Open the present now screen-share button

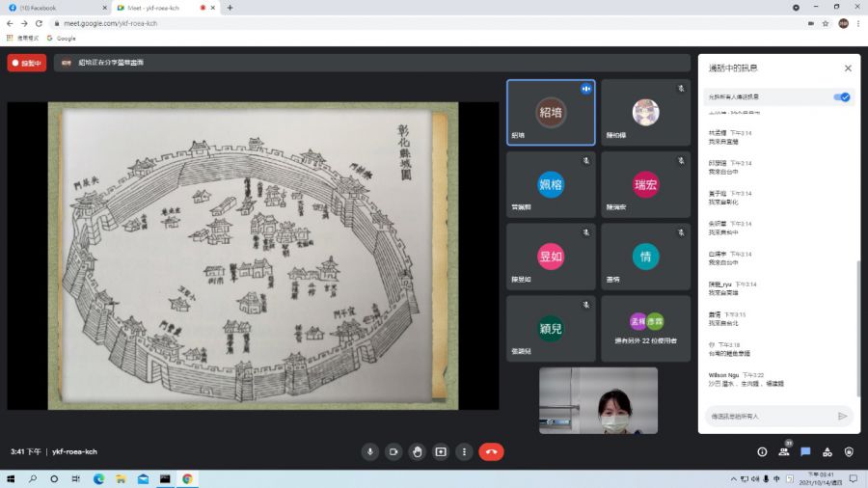pyautogui.click(x=441, y=451)
